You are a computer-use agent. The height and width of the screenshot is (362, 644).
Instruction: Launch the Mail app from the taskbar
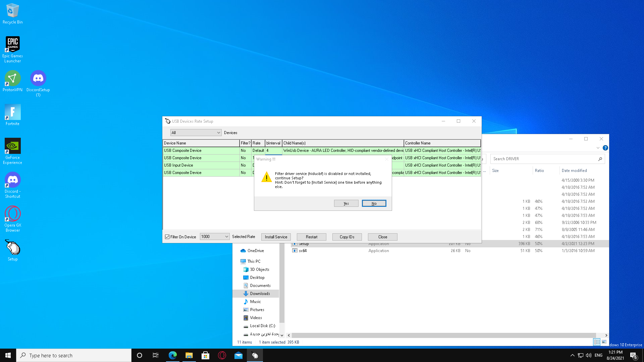tap(238, 355)
